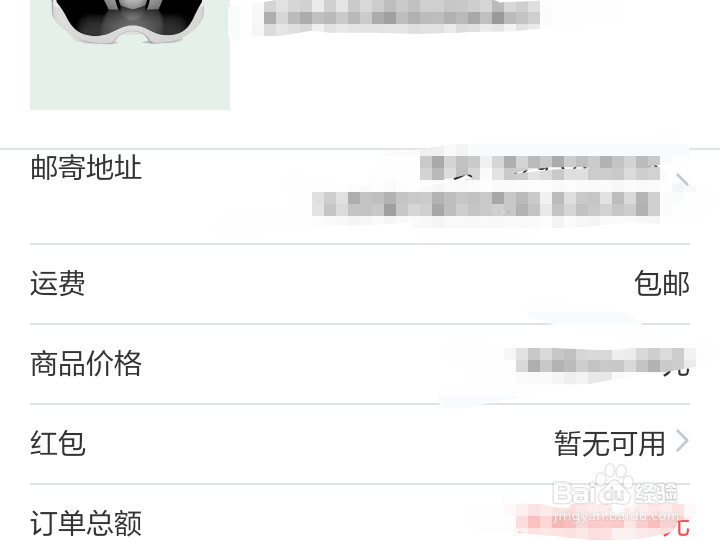Select the 商品价格 row label
The width and height of the screenshot is (720, 541).
86,363
